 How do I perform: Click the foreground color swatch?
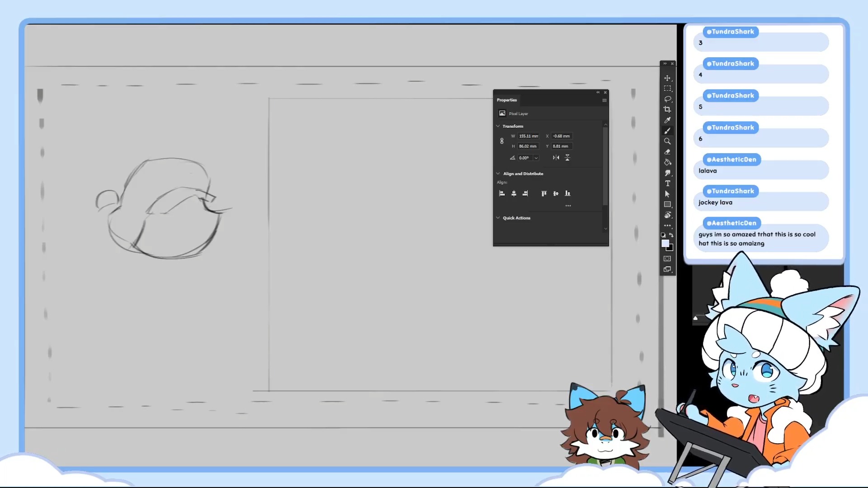coord(665,244)
